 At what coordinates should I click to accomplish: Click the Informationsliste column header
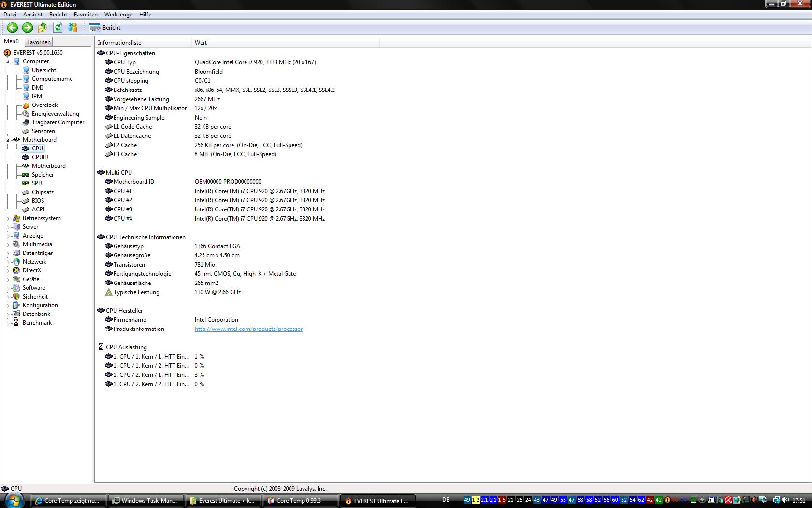[144, 43]
